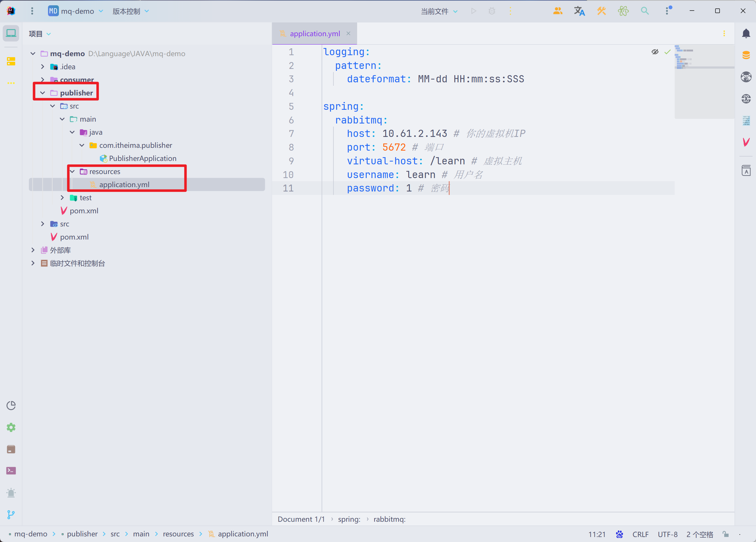Close the application.yml tab
The image size is (756, 542).
point(348,33)
